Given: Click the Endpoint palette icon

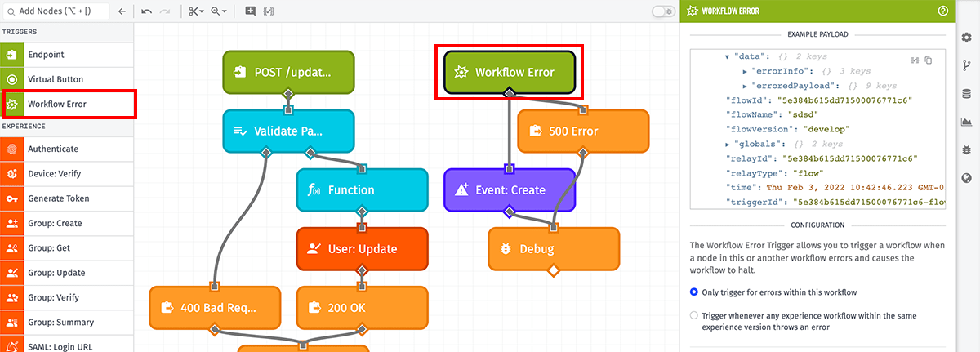Looking at the screenshot, I should pyautogui.click(x=11, y=55).
